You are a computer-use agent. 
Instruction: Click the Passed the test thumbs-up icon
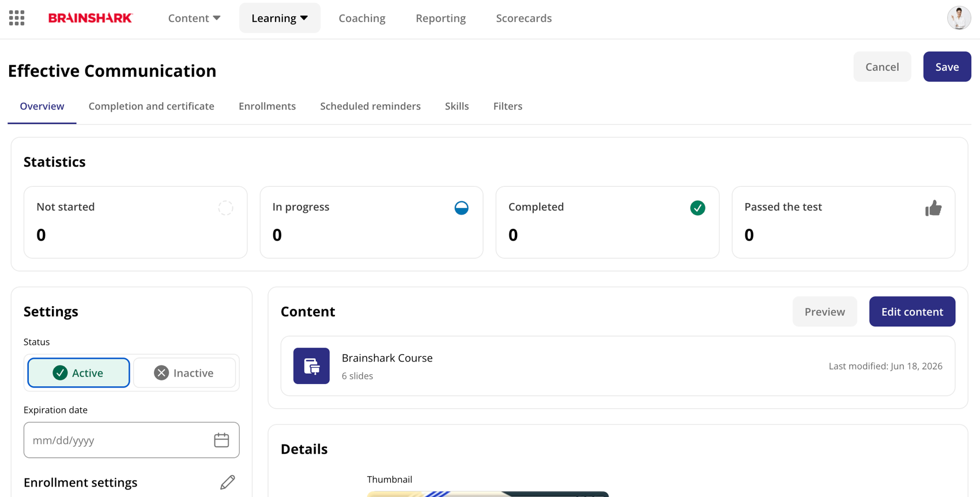coord(933,208)
